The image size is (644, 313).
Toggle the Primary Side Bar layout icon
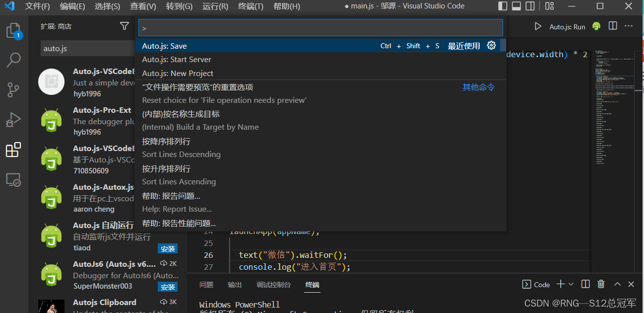tap(502, 5)
